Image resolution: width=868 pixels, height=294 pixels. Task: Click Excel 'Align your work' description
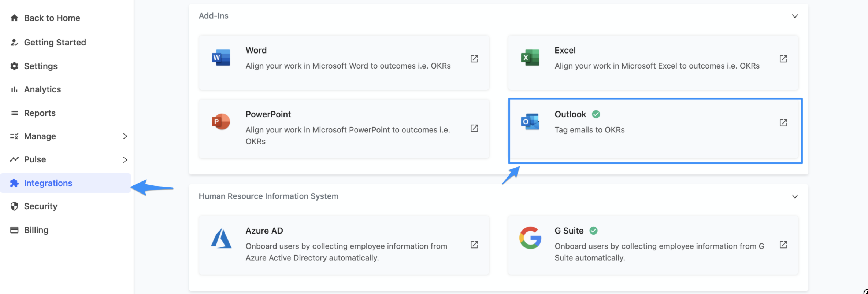click(657, 66)
